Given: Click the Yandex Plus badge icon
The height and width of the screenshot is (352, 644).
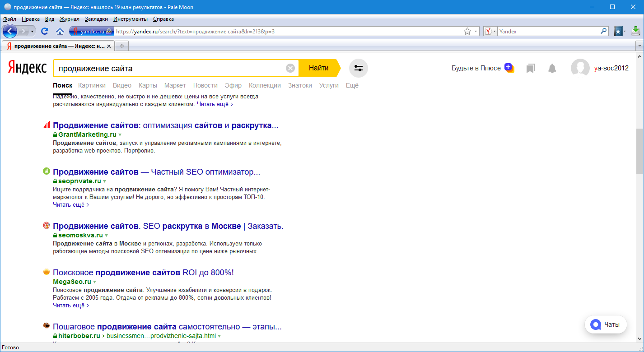Looking at the screenshot, I should (509, 68).
